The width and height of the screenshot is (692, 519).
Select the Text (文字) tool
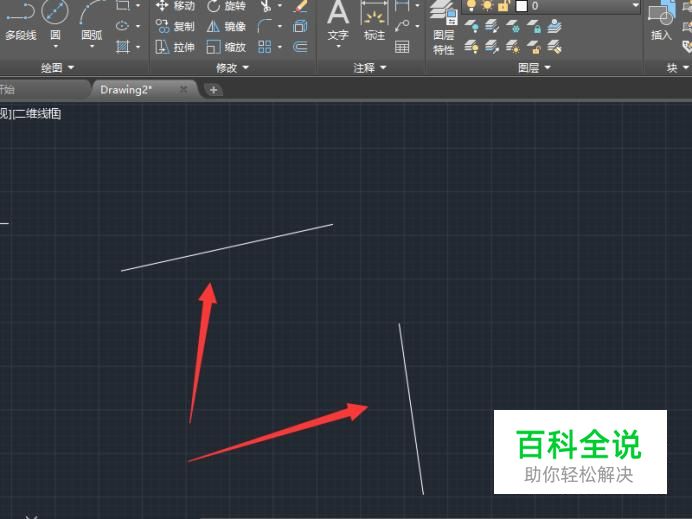coord(338,20)
